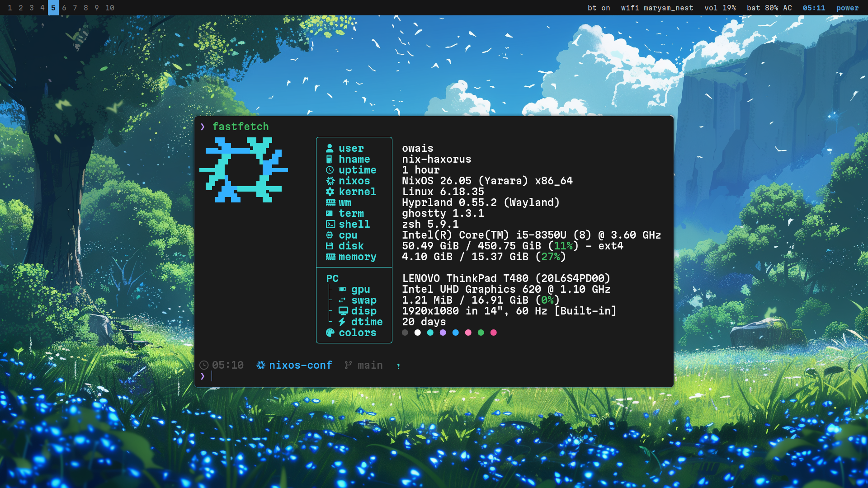This screenshot has width=868, height=488.
Task: Switch to workspace 4 in the bar
Action: tap(42, 8)
